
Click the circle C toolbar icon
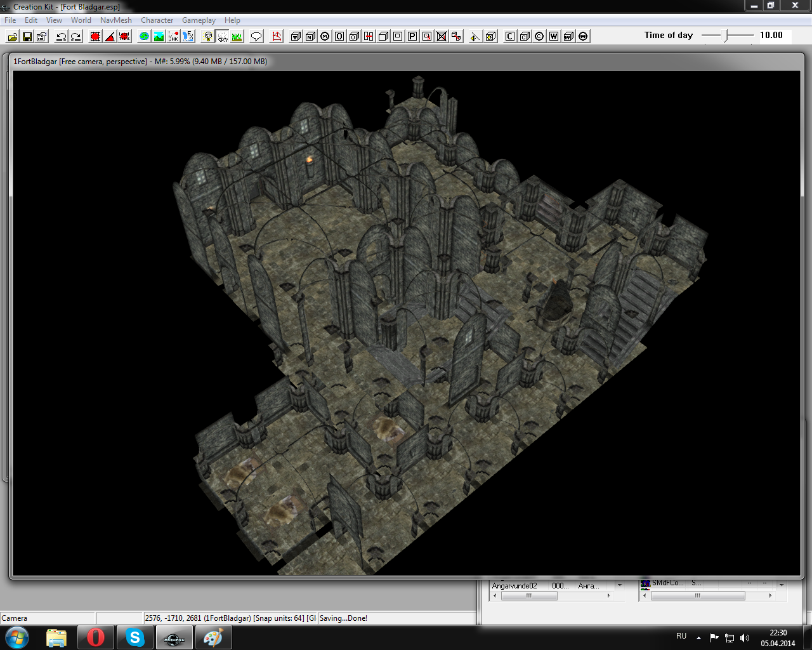click(539, 36)
